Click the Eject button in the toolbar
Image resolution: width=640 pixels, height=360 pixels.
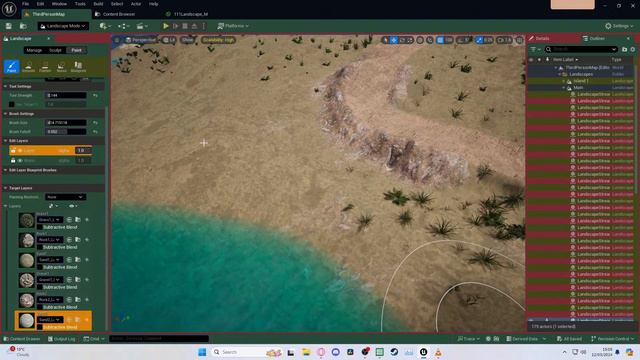[x=194, y=26]
